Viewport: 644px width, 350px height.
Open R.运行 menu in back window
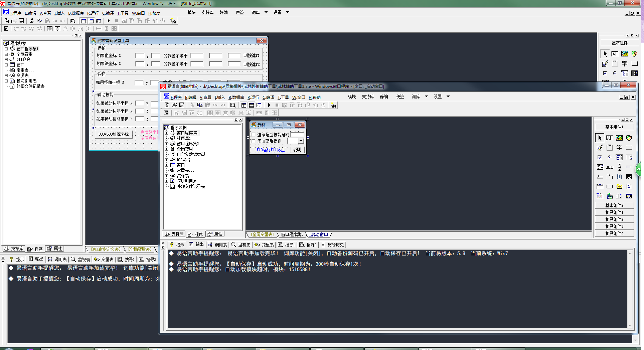pyautogui.click(x=93, y=13)
